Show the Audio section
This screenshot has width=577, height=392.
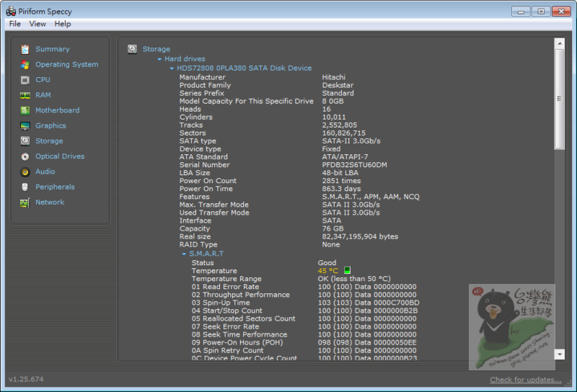(x=45, y=171)
